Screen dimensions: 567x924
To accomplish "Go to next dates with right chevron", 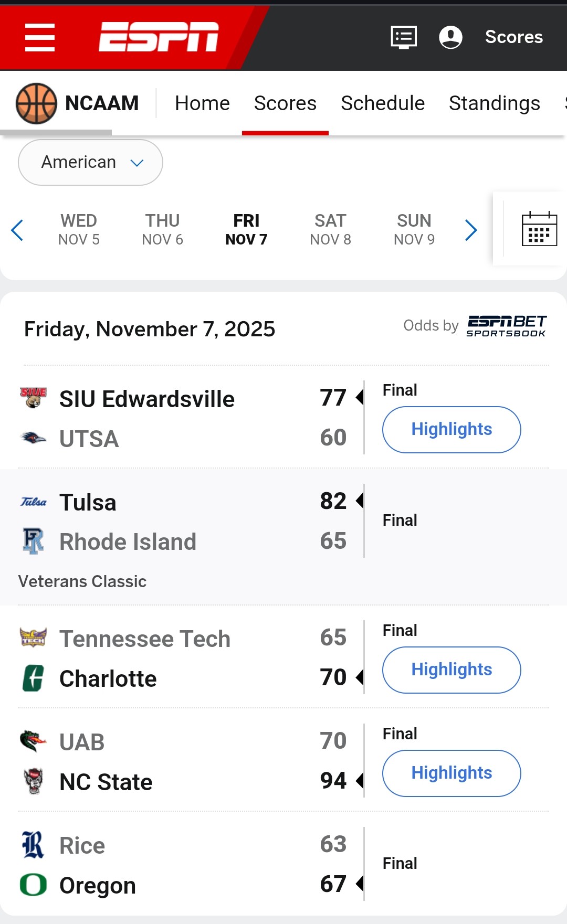I will click(471, 230).
